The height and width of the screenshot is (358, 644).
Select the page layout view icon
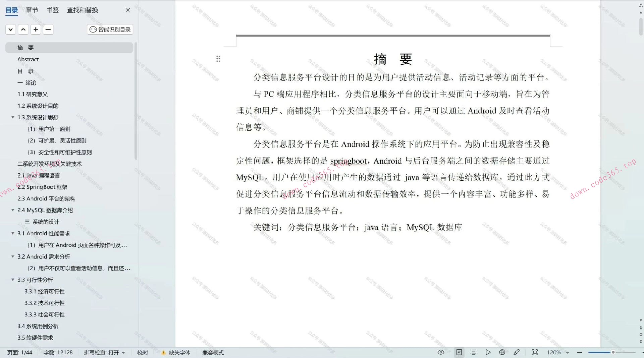pyautogui.click(x=459, y=352)
